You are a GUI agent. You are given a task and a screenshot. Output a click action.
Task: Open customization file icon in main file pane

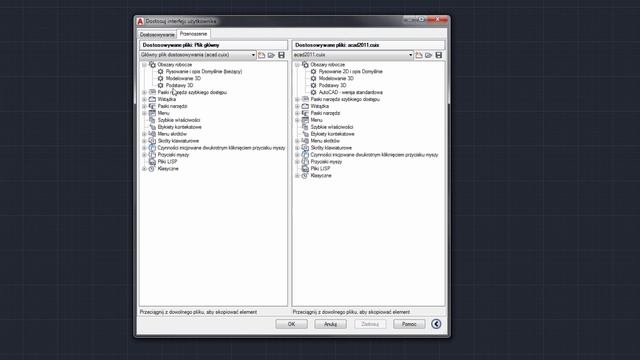271,55
